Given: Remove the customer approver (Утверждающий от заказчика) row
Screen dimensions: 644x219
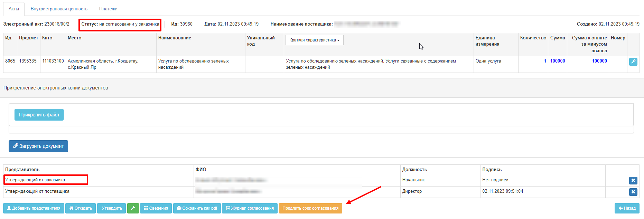Looking at the screenshot, I should point(633,180).
